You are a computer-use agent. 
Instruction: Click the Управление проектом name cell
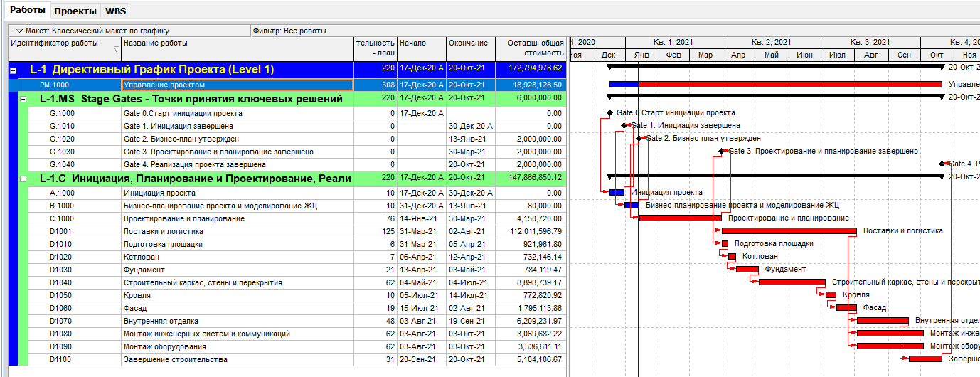[238, 85]
